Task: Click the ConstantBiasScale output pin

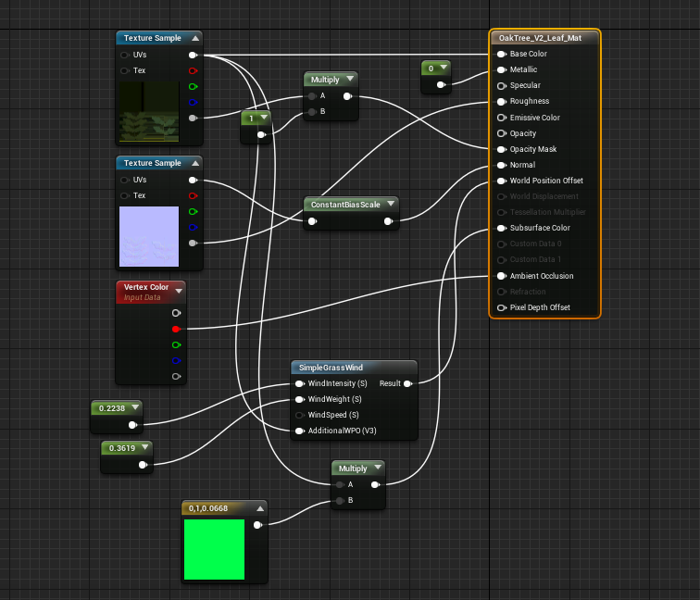Action: point(388,221)
